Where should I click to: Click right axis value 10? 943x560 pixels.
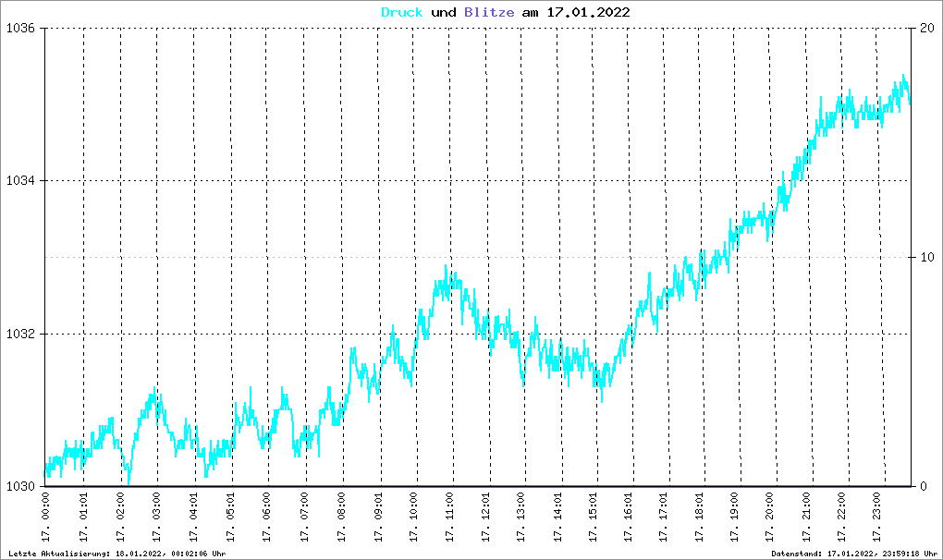[x=927, y=257]
